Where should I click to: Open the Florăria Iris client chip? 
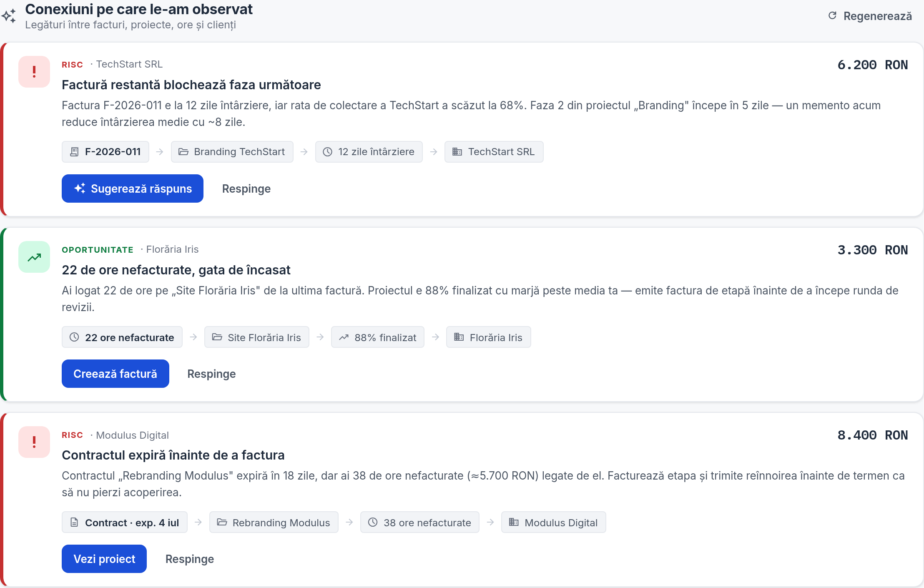pos(489,337)
